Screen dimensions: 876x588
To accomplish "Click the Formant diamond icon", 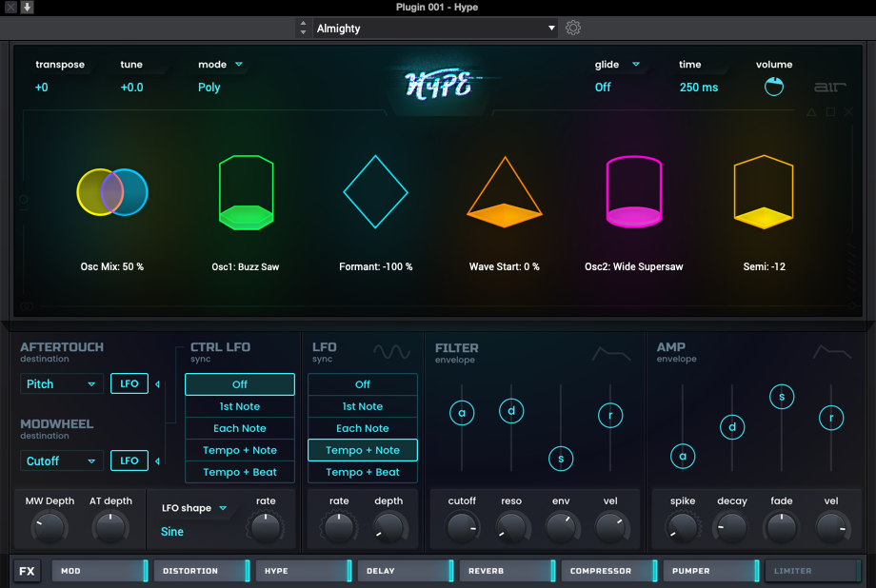I will coord(375,191).
